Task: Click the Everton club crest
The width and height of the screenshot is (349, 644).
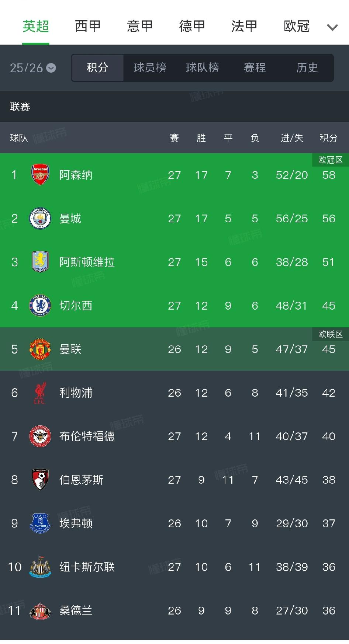Action: 41,523
